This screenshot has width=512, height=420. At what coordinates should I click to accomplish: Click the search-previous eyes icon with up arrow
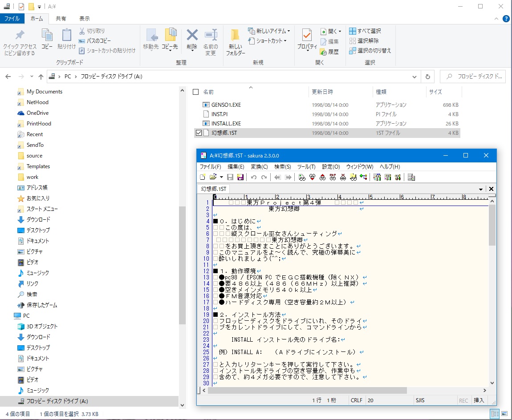click(322, 177)
